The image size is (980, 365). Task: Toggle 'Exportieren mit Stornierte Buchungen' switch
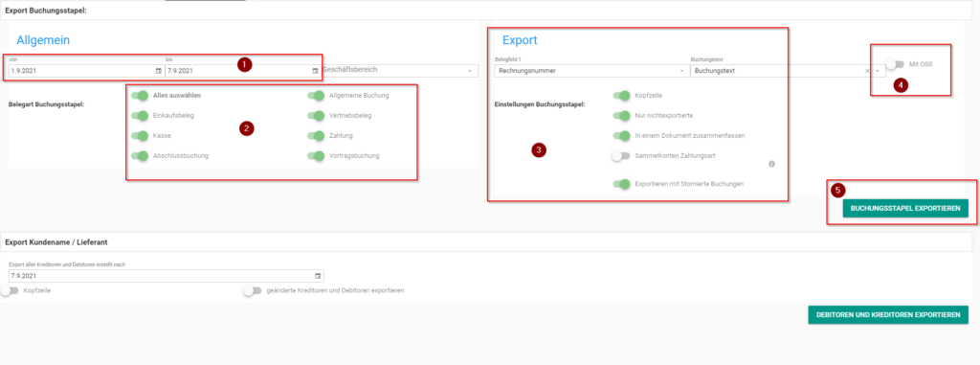tap(621, 184)
